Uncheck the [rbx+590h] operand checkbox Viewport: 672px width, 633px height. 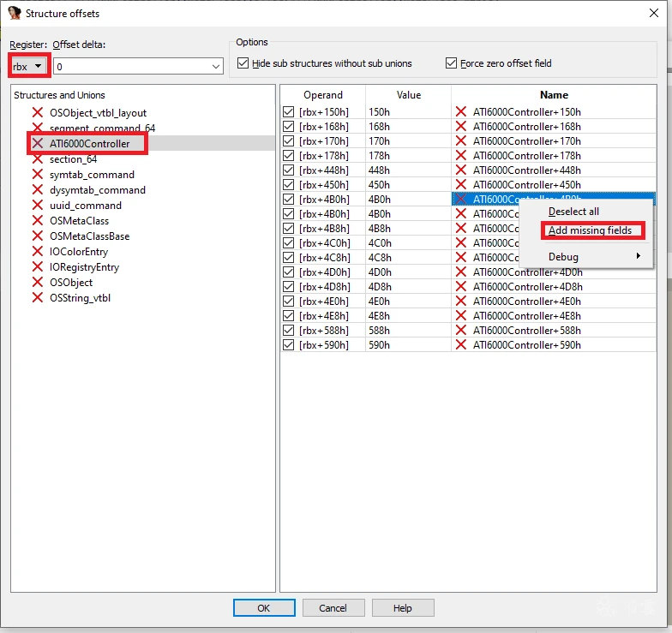288,344
